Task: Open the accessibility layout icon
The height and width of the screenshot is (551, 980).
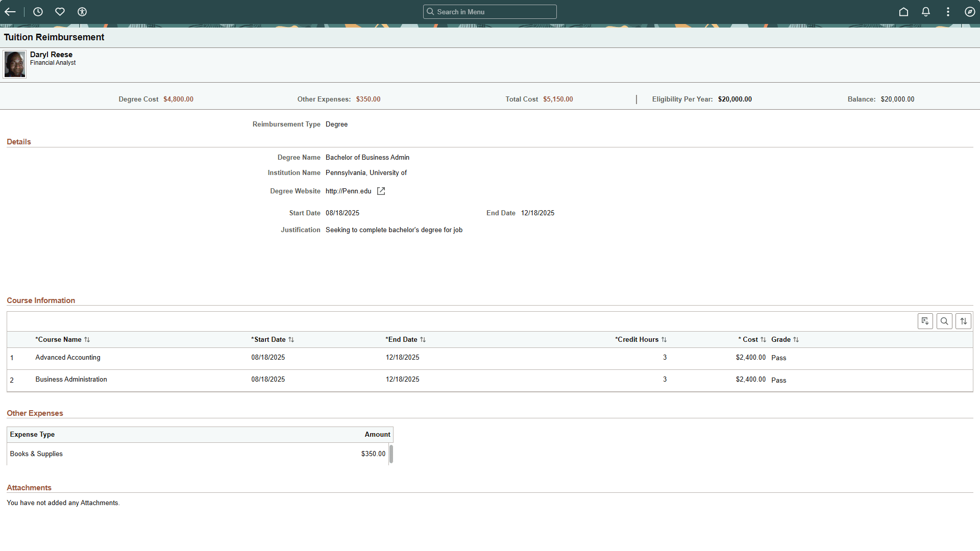Action: click(x=82, y=12)
